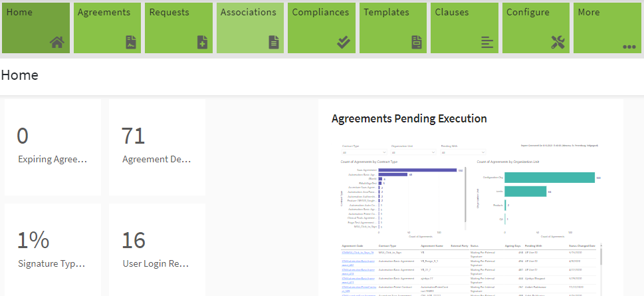Open Agreements via its document icon
Image resolution: width=644 pixels, height=296 pixels.
(x=131, y=43)
